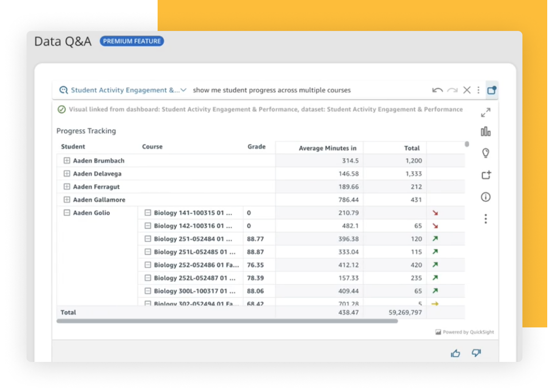Click the Powered by QuickSight link

point(465,332)
